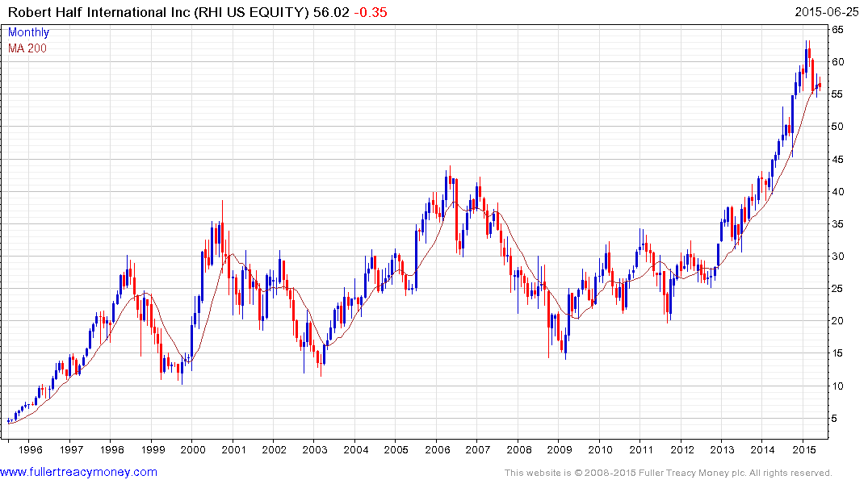Screen dimensions: 868x484
Task: Click the 2004 year label on x-axis
Action: (x=356, y=449)
